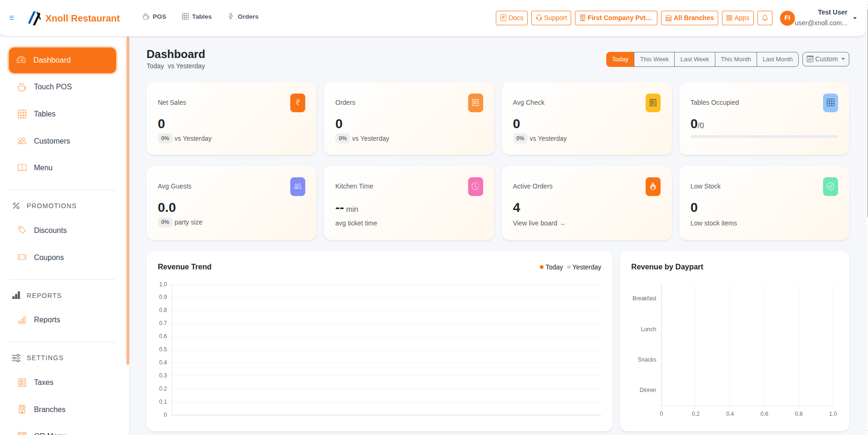The width and height of the screenshot is (868, 435).
Task: Open the All Branches selector
Action: [x=689, y=18]
